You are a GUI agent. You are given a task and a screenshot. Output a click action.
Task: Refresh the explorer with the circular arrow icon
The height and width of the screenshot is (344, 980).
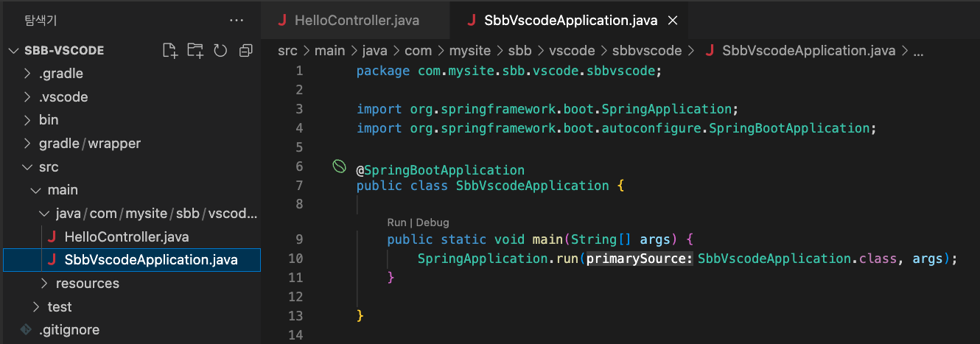point(220,51)
